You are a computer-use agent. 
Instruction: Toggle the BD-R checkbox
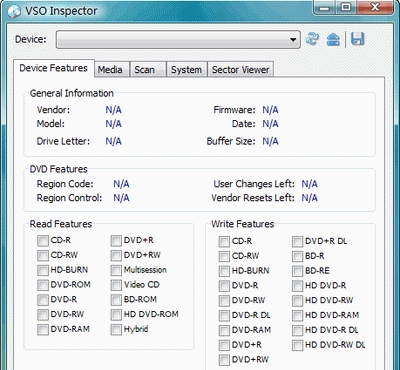coord(297,256)
